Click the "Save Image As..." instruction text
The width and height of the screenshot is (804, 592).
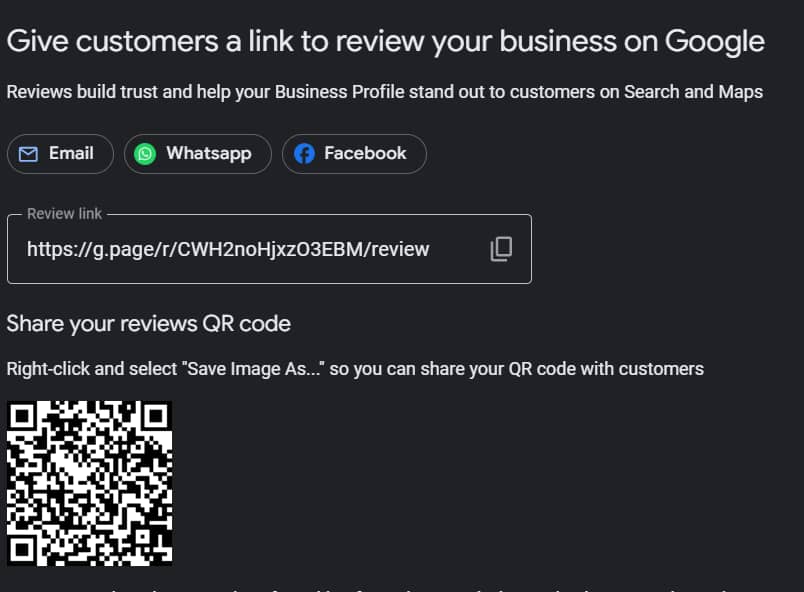(x=355, y=369)
